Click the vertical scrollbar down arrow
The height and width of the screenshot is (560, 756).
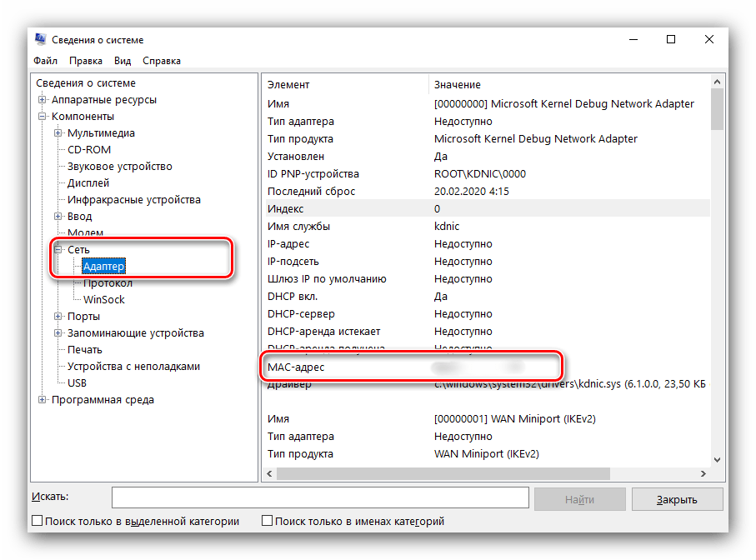(x=717, y=459)
